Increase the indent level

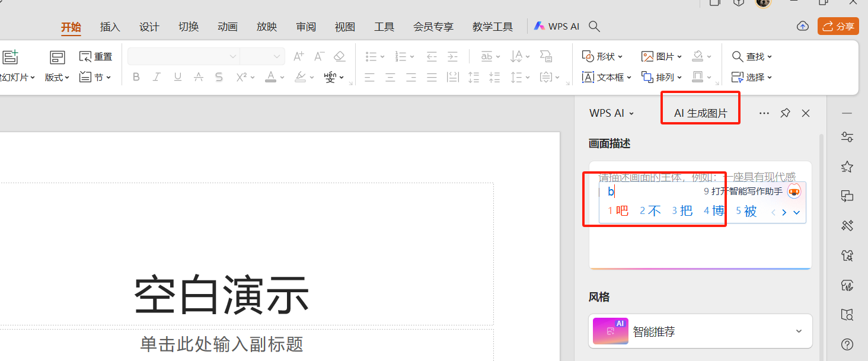[452, 56]
